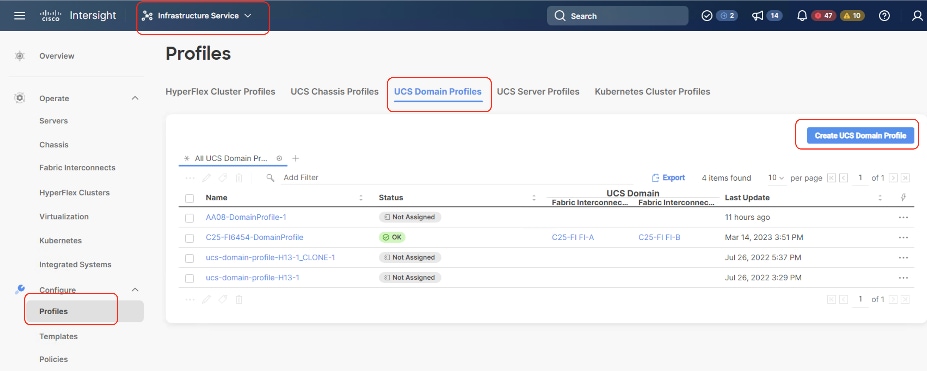This screenshot has height=371, width=927.
Task: Click the delete trash icon below the table
Action: (239, 300)
